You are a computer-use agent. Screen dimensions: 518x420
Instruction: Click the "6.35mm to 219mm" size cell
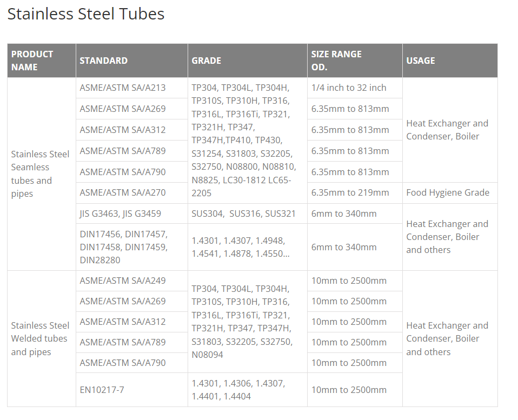350,192
